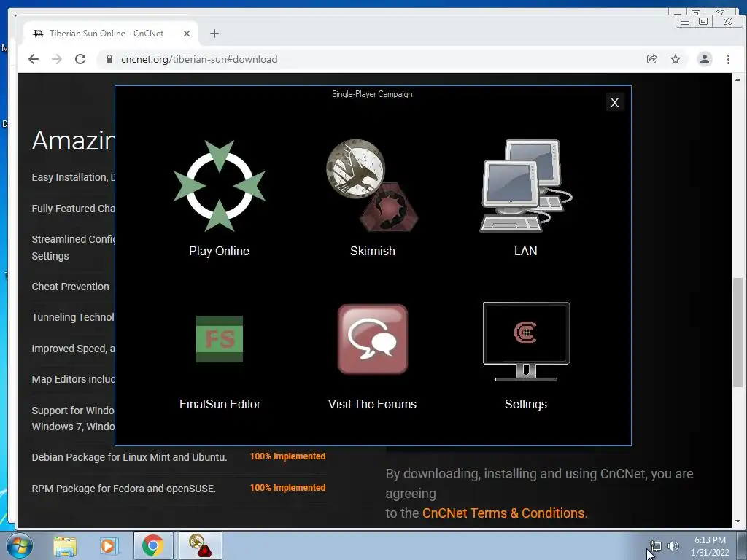The width and height of the screenshot is (747, 560).
Task: Click the lock icon for site information
Action: 109,59
